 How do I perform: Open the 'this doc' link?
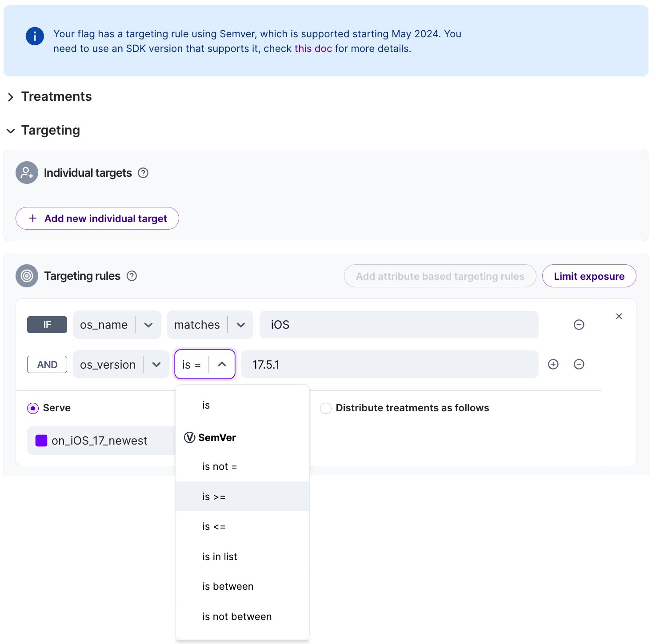point(313,49)
